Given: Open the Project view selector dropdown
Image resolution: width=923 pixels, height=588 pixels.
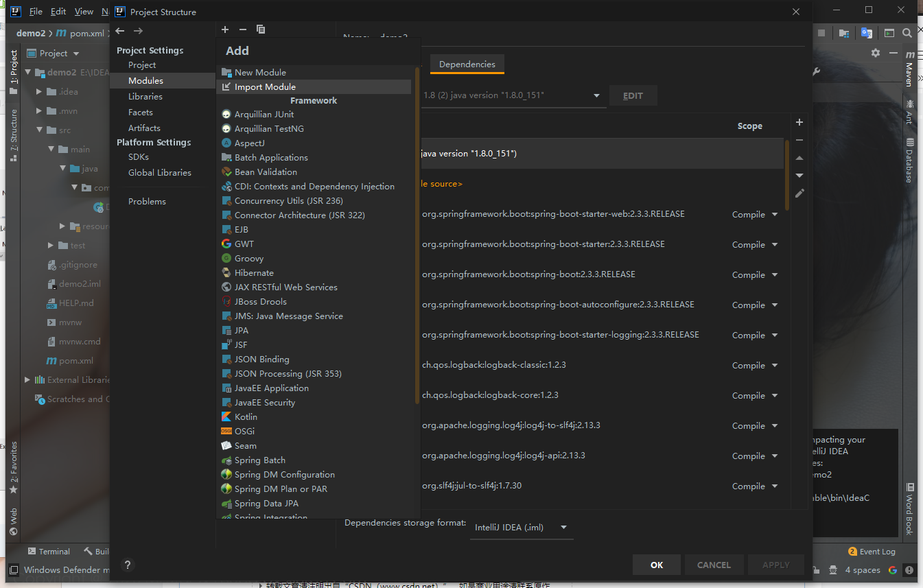Looking at the screenshot, I should tap(75, 54).
